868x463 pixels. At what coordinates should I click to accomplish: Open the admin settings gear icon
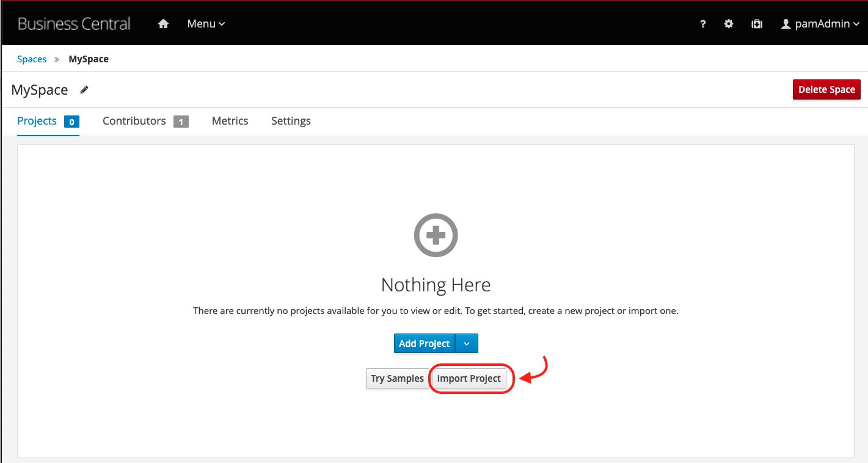click(x=729, y=24)
